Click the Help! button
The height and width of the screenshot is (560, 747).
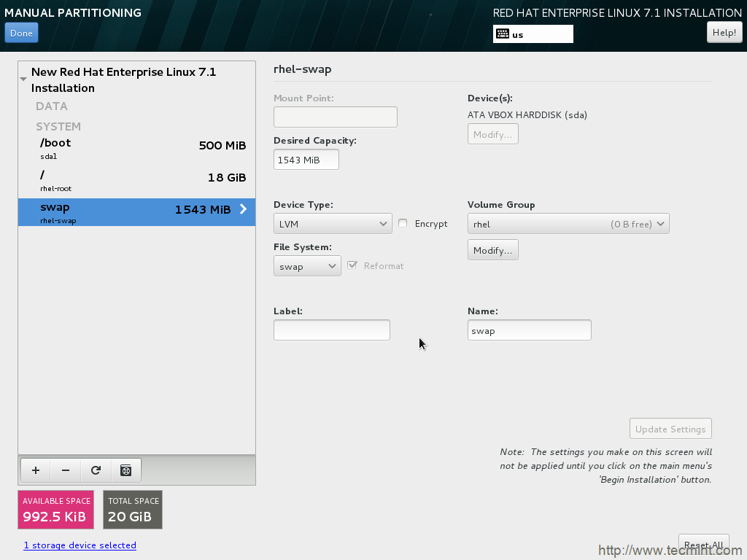tap(724, 33)
